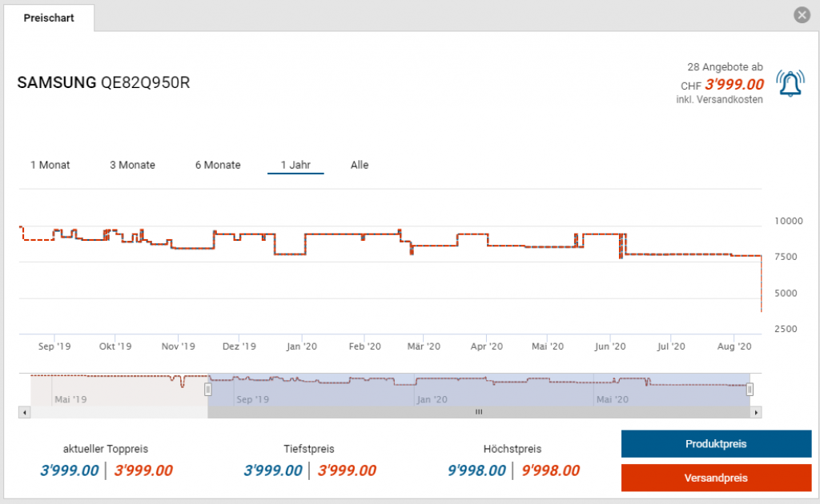Close the Preischart dialog

click(x=801, y=15)
